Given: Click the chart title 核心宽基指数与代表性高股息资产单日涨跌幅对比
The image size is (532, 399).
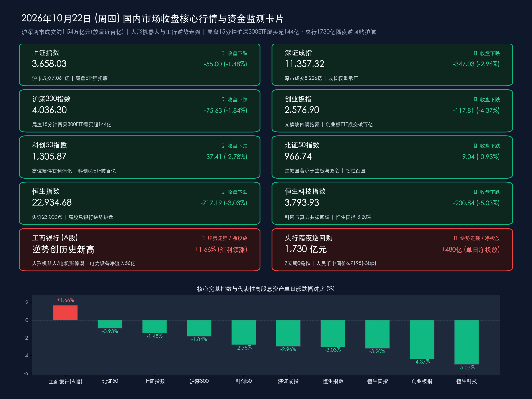Looking at the screenshot, I should (261, 289).
